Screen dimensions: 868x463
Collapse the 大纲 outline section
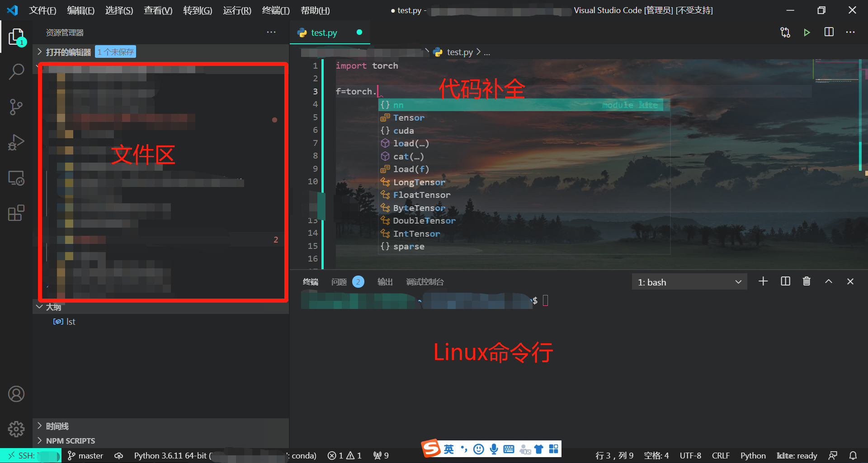160,307
